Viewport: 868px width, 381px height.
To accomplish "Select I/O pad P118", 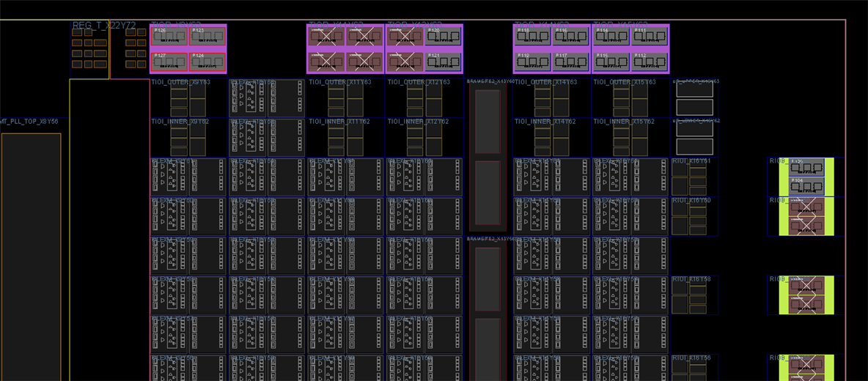I will [532, 37].
